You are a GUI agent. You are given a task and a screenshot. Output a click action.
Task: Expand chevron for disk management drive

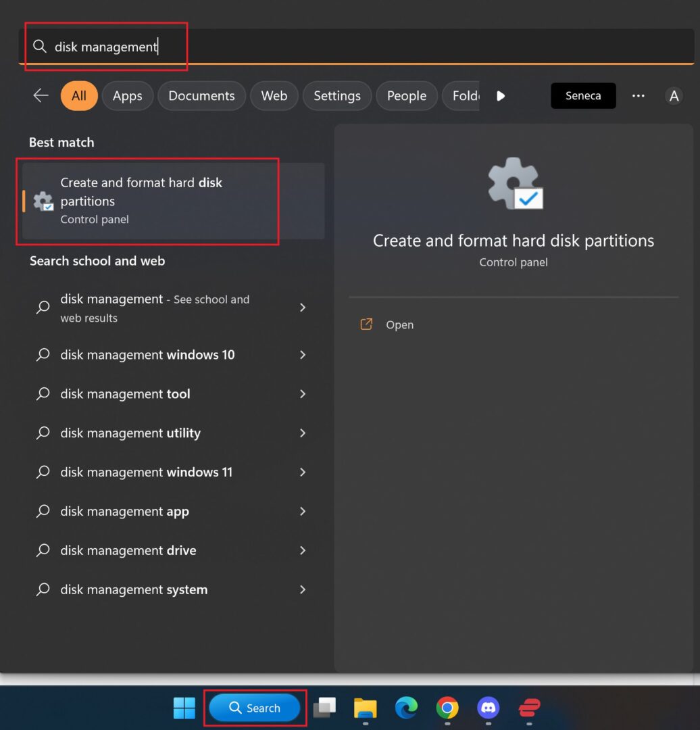[303, 550]
